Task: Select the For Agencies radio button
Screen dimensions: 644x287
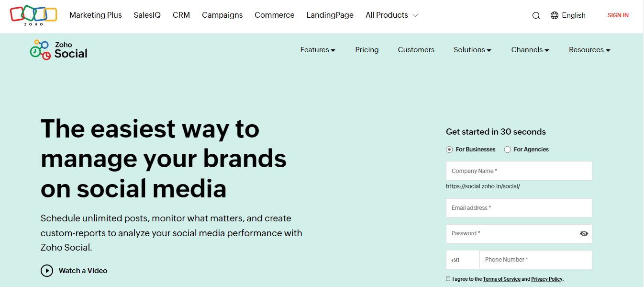Action: click(x=508, y=149)
